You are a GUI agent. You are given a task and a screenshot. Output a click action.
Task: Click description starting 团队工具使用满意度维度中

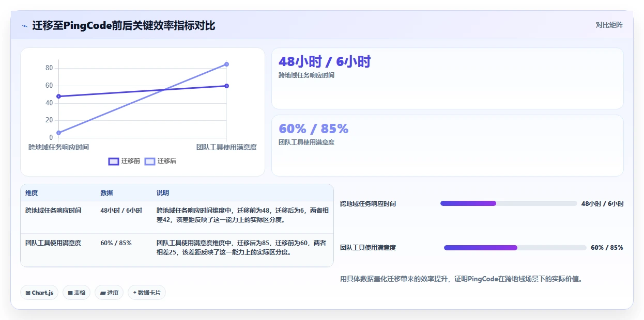coord(241,247)
